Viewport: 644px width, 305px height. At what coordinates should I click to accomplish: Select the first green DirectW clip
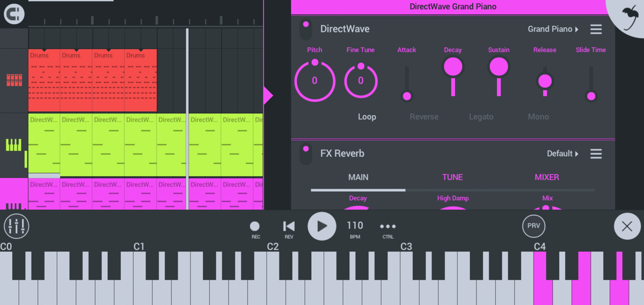point(44,143)
